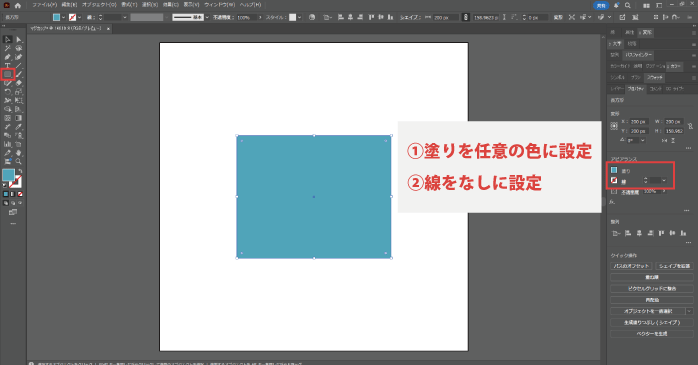The height and width of the screenshot is (365, 698).
Task: Toggle the shape width-height link in control bar
Action: [x=466, y=17]
